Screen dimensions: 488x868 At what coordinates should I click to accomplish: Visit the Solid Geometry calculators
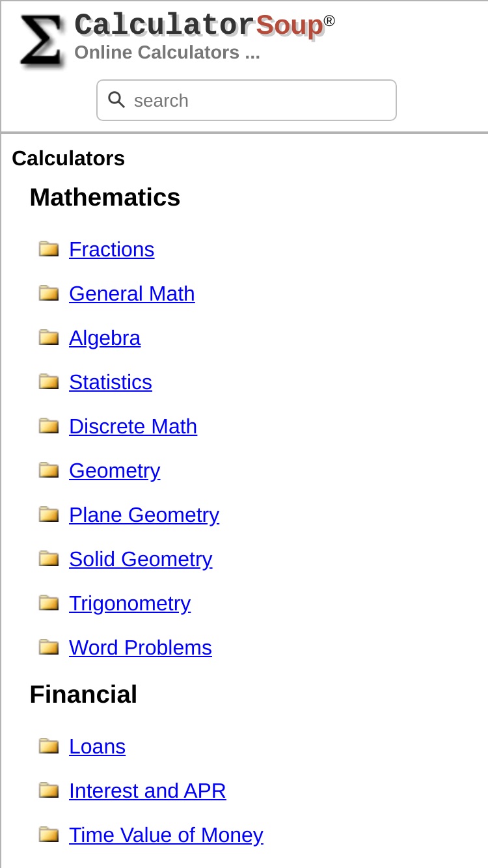(x=141, y=559)
